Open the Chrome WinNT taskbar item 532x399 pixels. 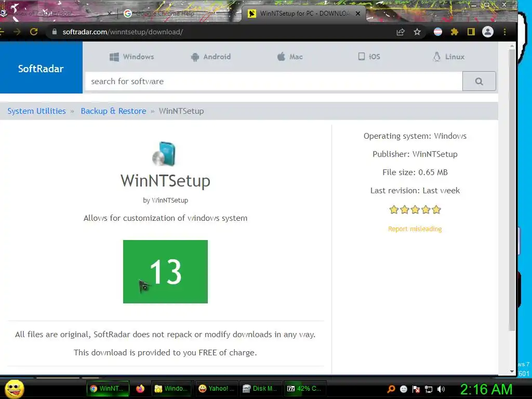point(108,389)
